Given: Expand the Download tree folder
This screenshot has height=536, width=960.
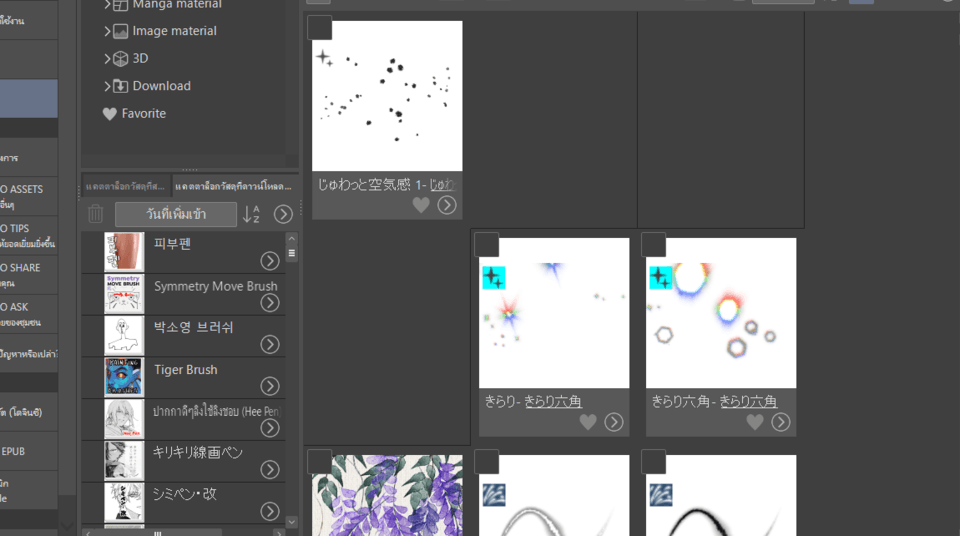Looking at the screenshot, I should (x=107, y=86).
